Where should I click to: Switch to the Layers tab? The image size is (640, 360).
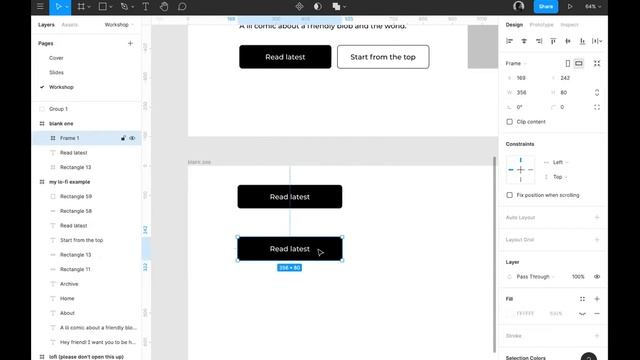click(x=46, y=25)
